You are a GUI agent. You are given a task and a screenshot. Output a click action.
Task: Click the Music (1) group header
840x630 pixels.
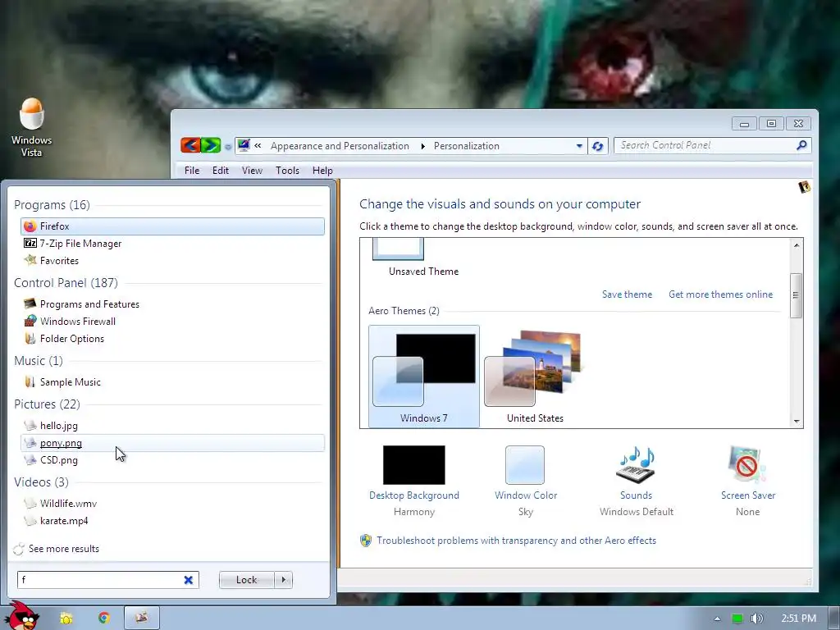tap(39, 361)
